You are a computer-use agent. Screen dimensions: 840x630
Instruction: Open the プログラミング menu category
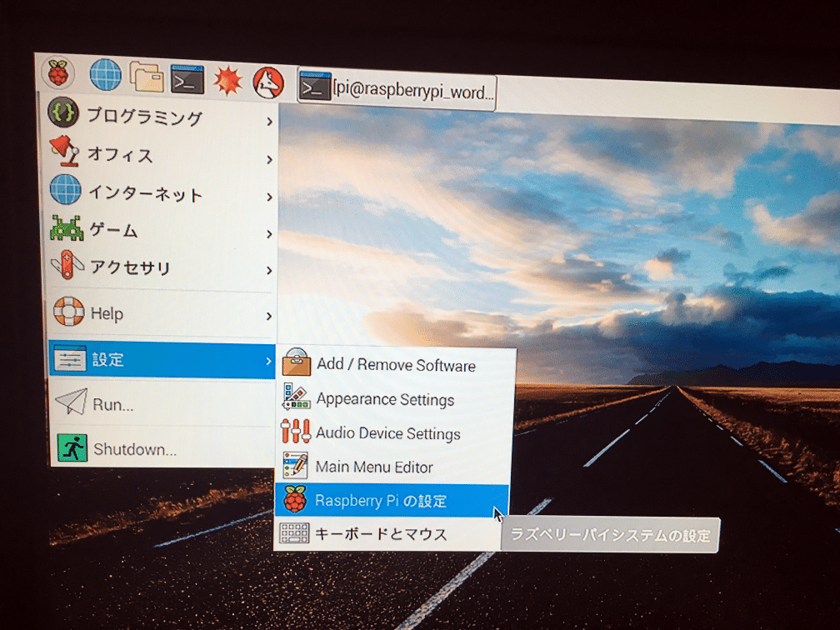160,117
